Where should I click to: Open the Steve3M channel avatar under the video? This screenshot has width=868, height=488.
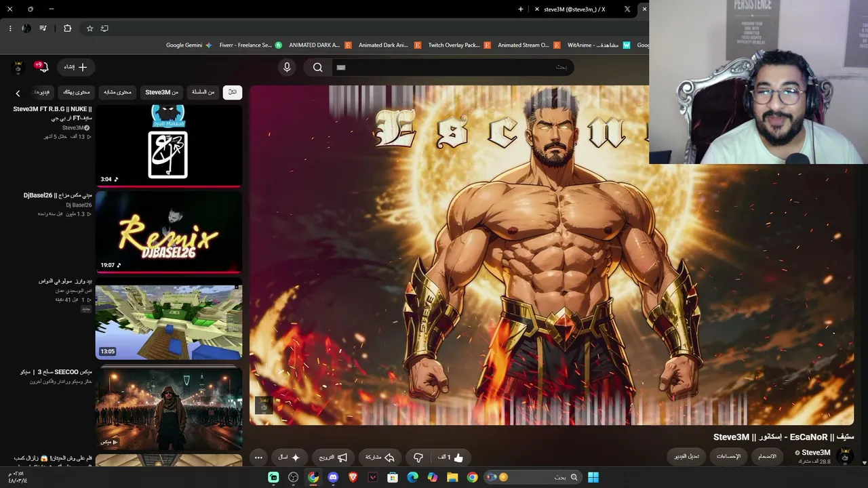coord(845,456)
